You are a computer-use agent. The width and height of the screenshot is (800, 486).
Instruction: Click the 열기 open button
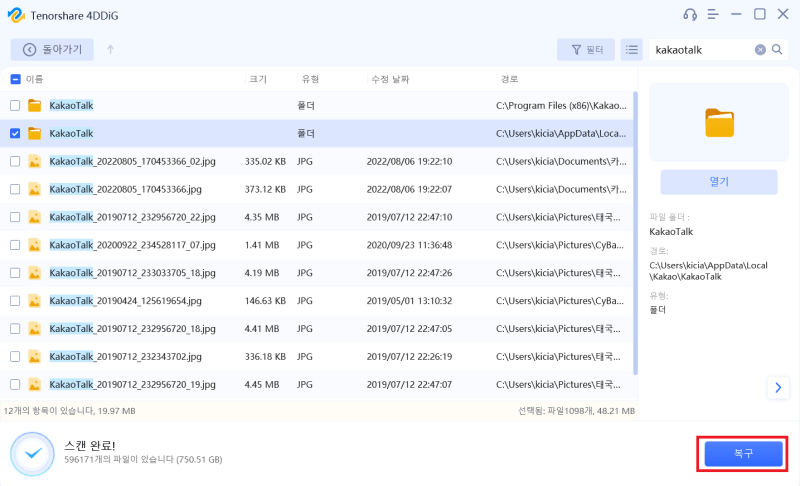coord(719,182)
